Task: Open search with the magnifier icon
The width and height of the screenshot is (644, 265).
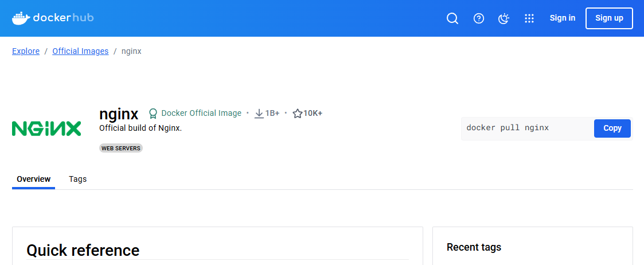Action: (x=452, y=18)
